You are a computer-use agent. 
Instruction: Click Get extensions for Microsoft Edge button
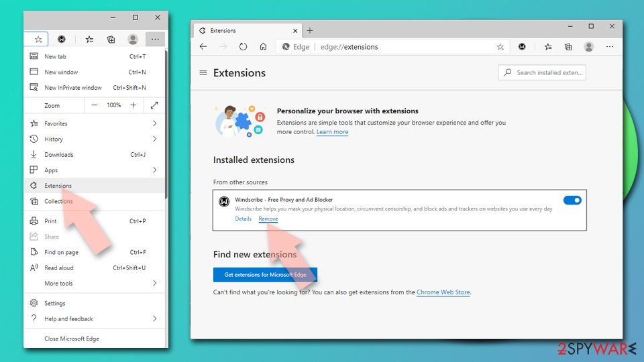[266, 275]
